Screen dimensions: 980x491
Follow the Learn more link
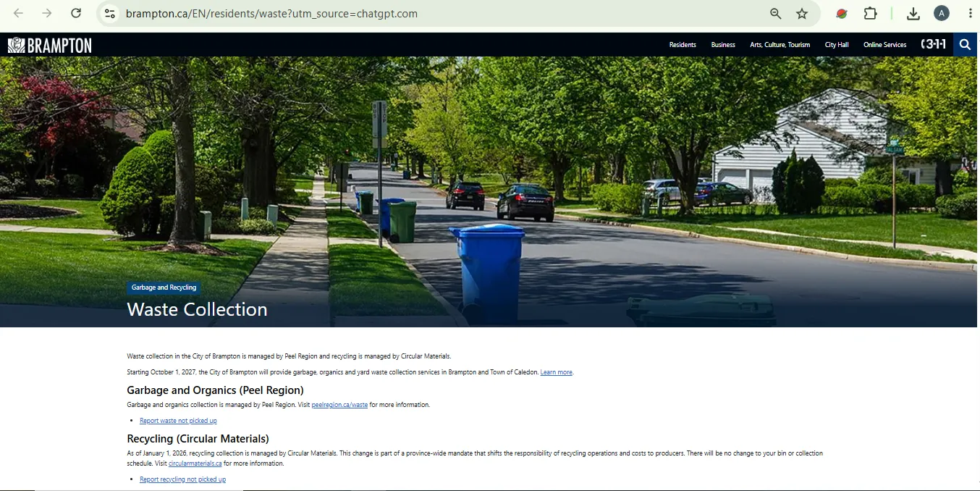click(557, 372)
